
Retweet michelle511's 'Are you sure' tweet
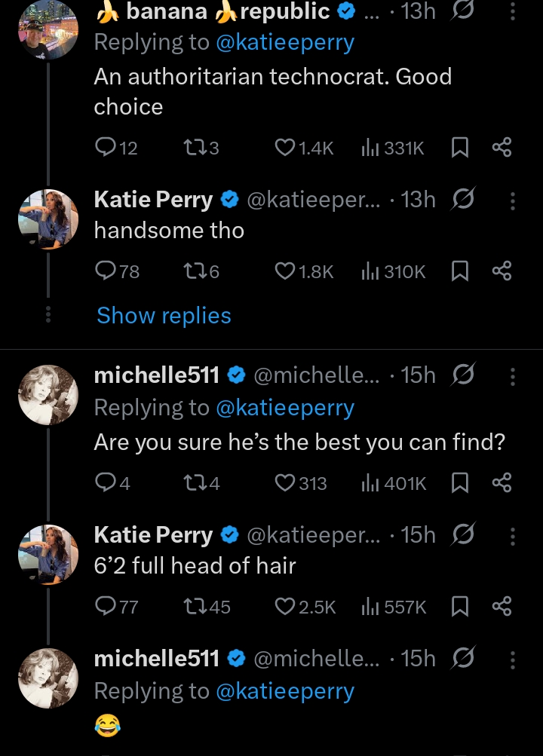coord(202,483)
